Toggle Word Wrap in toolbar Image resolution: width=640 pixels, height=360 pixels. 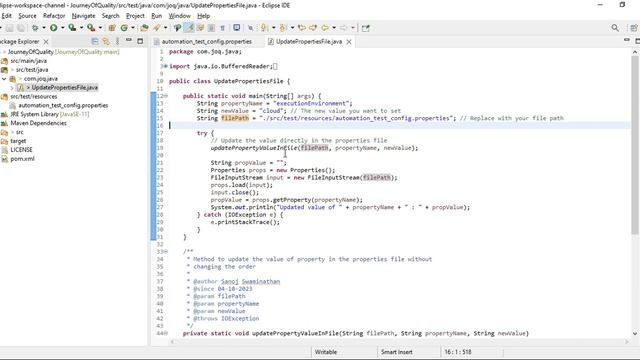(200, 28)
